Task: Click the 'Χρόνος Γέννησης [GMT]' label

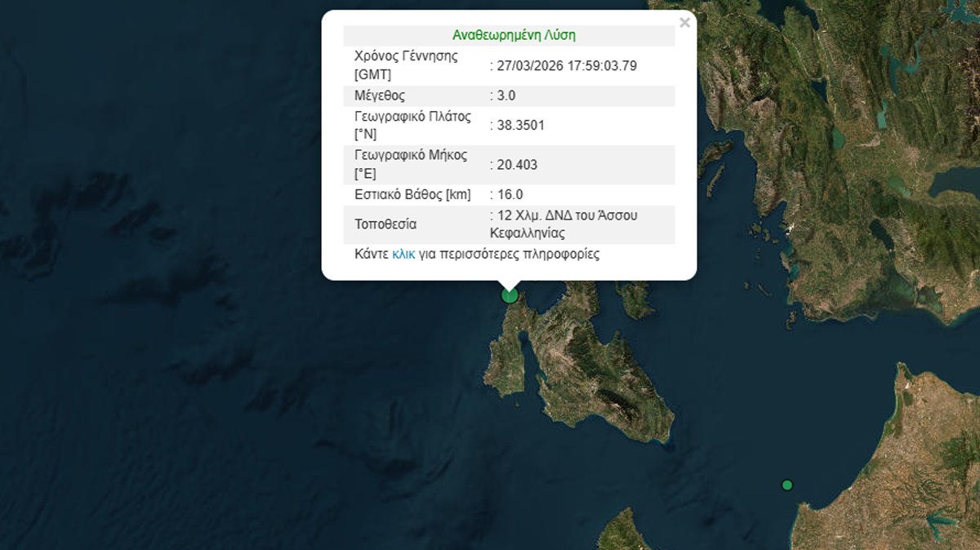Action: pos(406,65)
